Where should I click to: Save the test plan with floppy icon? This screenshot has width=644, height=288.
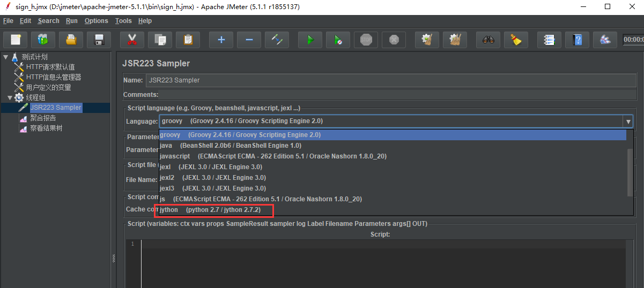point(99,40)
